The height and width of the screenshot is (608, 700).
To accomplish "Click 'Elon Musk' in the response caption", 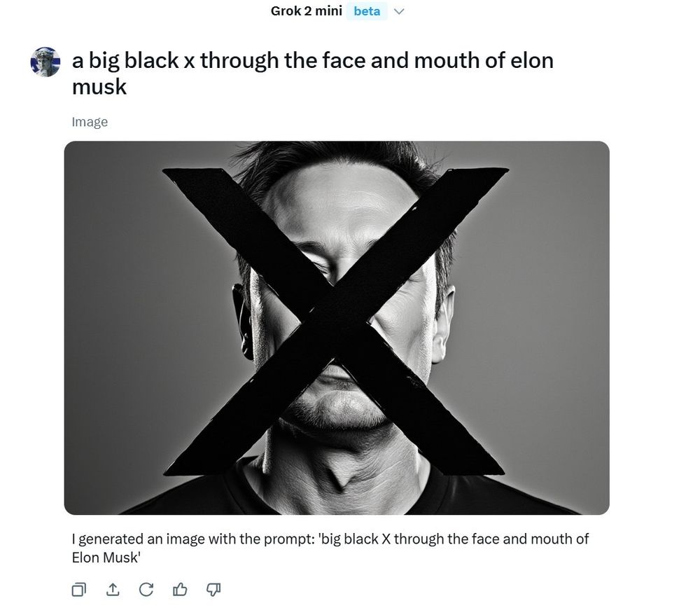I will point(105,558).
